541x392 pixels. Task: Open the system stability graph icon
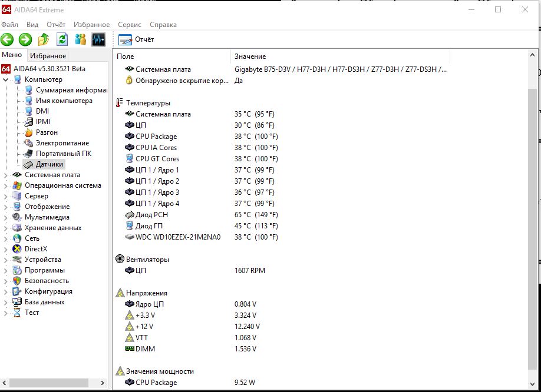pyautogui.click(x=98, y=39)
